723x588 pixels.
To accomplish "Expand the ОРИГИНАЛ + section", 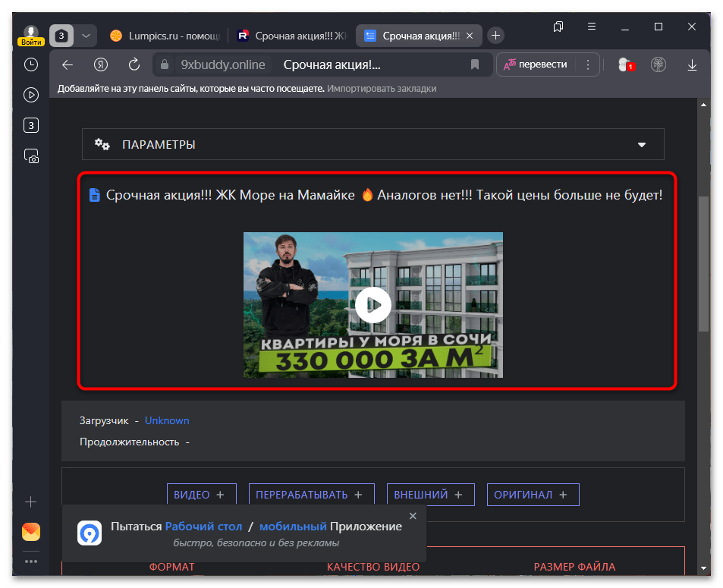I will pyautogui.click(x=533, y=495).
